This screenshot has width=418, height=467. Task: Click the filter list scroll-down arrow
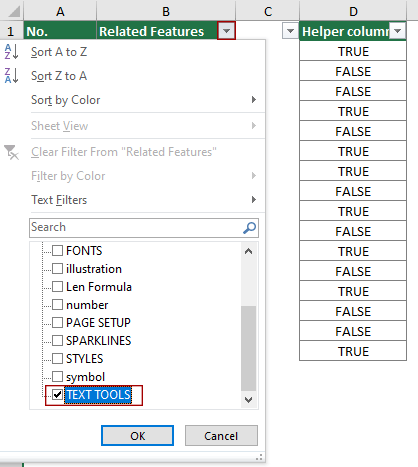pos(248,399)
